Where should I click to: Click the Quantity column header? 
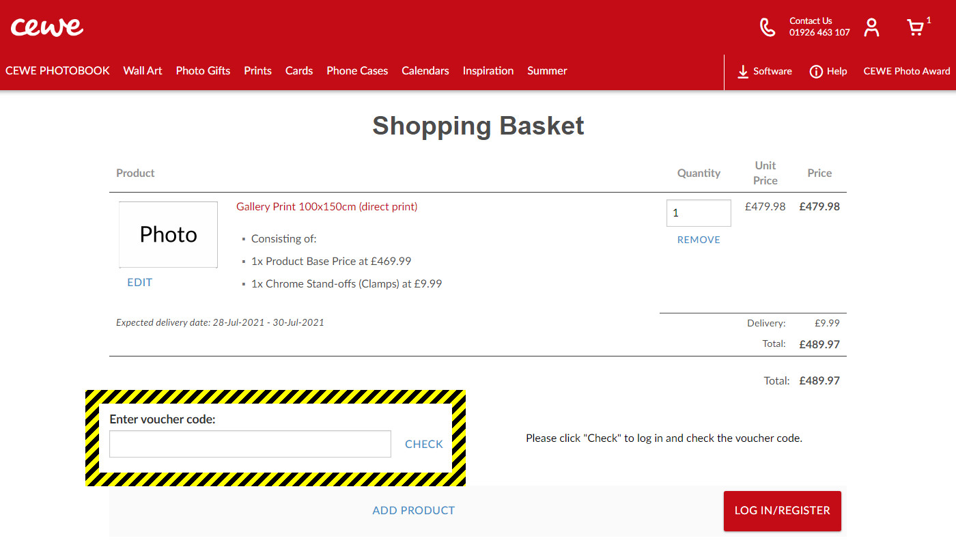click(x=699, y=173)
